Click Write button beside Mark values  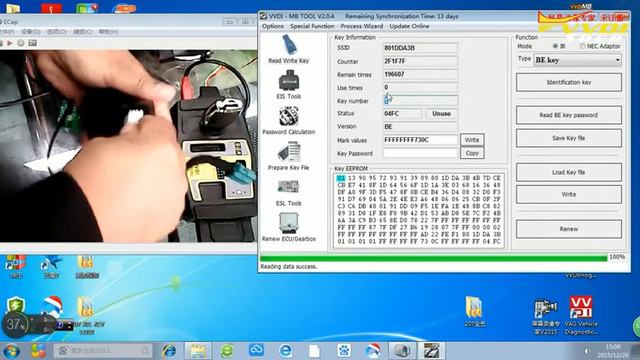[x=472, y=140]
